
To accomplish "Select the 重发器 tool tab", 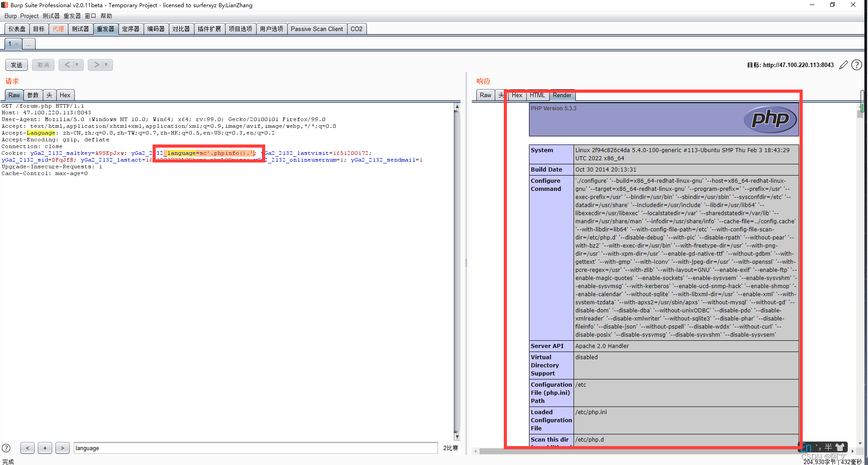I will (x=106, y=29).
